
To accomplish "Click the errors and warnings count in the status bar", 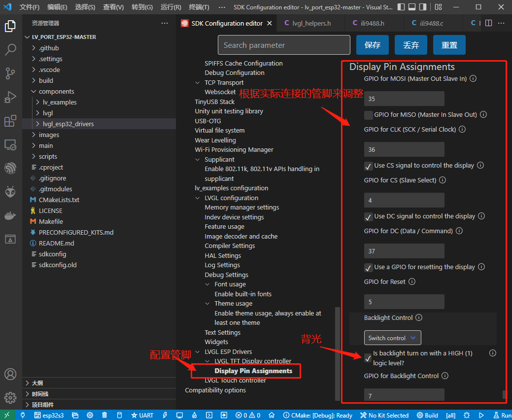I will pos(248,415).
